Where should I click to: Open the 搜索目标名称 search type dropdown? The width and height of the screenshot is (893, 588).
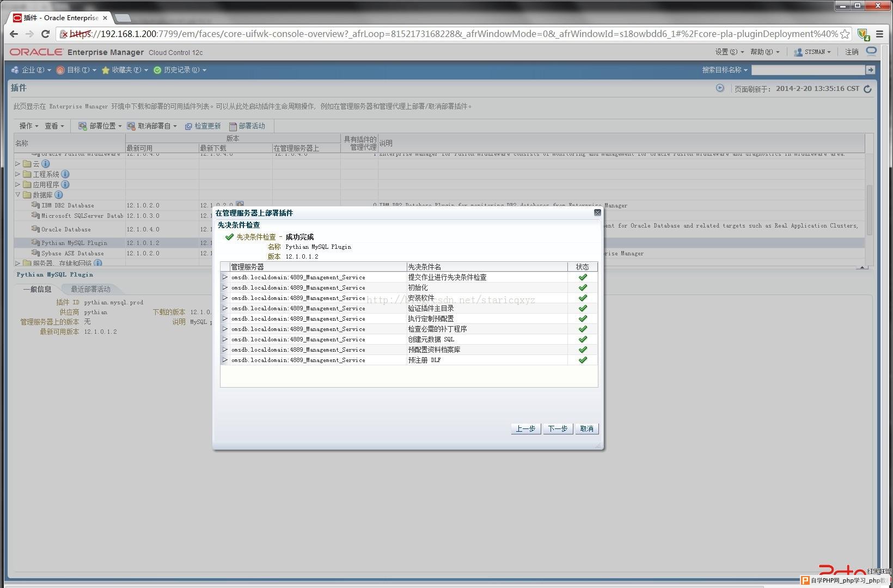725,70
